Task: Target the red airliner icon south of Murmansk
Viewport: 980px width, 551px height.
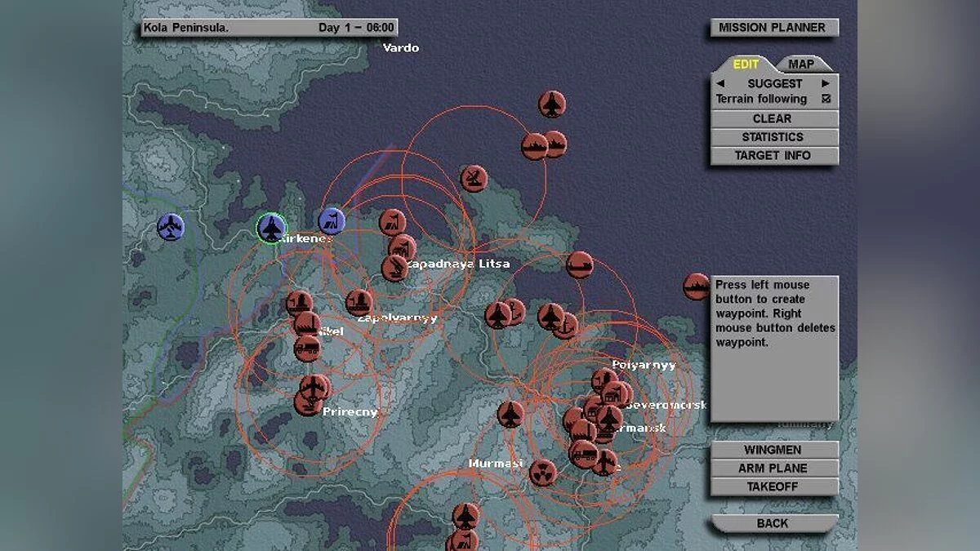Action: click(x=604, y=462)
